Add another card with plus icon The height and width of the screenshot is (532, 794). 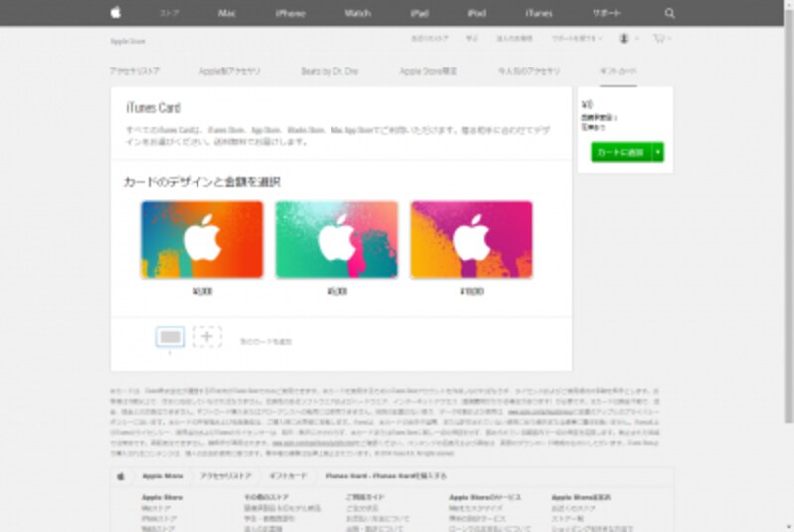pos(207,336)
